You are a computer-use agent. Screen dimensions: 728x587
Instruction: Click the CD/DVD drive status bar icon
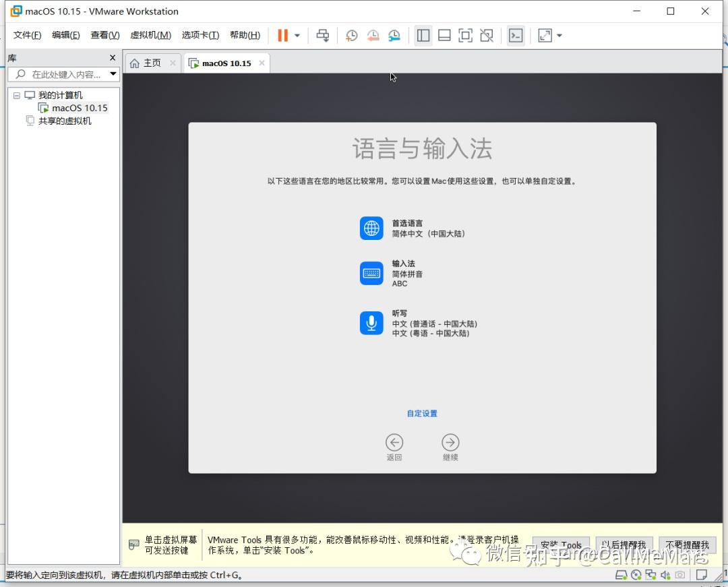(636, 576)
